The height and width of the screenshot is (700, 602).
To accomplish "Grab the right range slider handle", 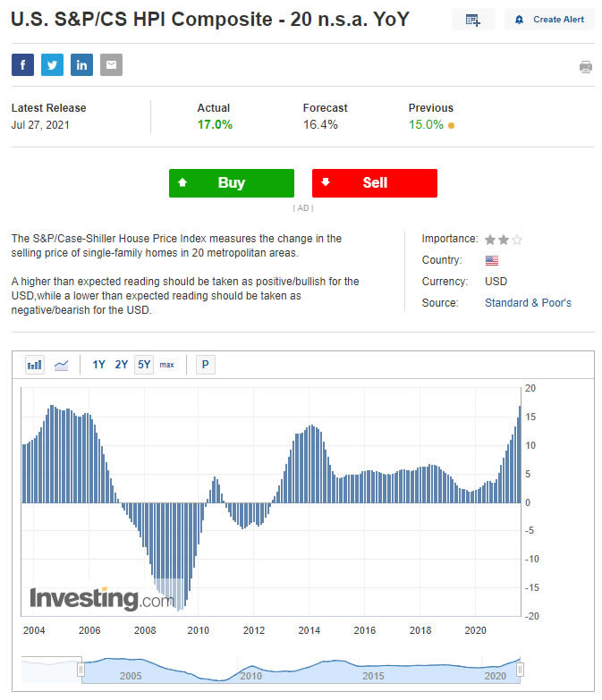I will pos(520,670).
